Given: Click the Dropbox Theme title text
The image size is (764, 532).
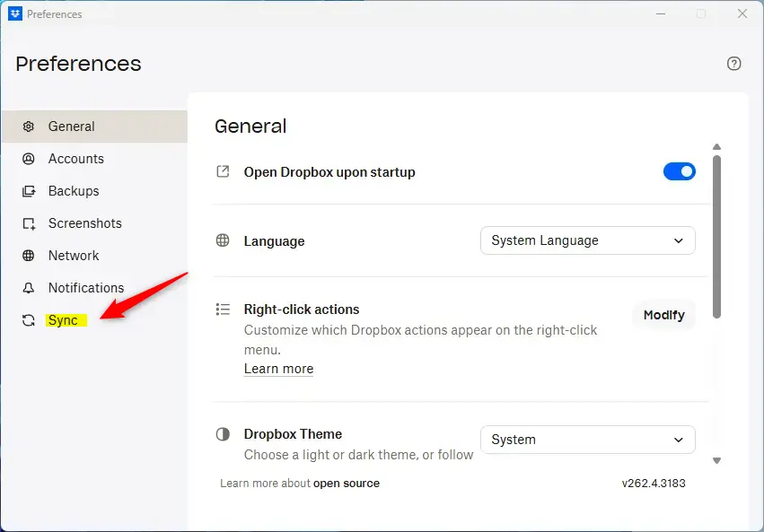Looking at the screenshot, I should click(x=293, y=434).
